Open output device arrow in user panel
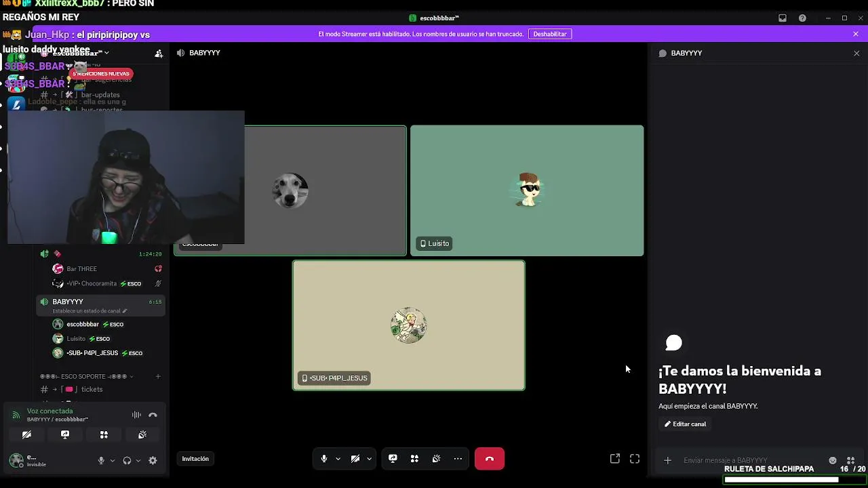The height and width of the screenshot is (488, 868). pos(138,460)
